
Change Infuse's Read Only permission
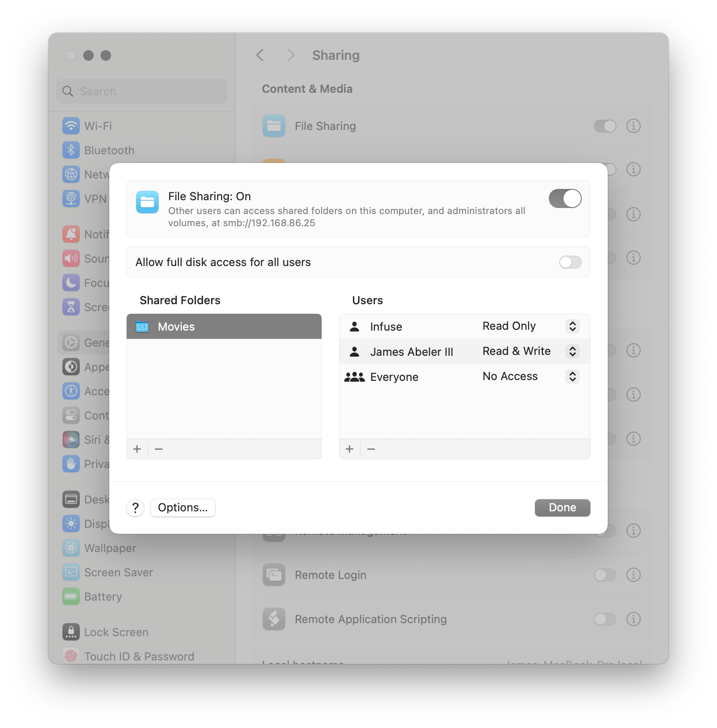point(572,326)
